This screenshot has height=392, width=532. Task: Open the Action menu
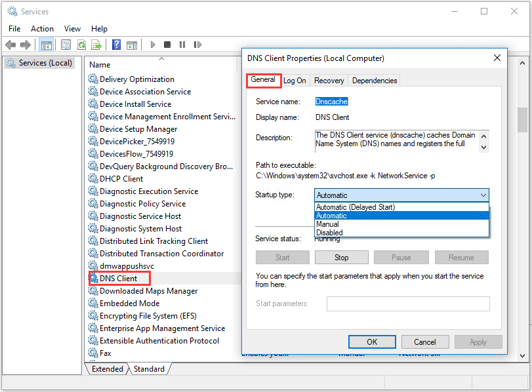click(42, 29)
